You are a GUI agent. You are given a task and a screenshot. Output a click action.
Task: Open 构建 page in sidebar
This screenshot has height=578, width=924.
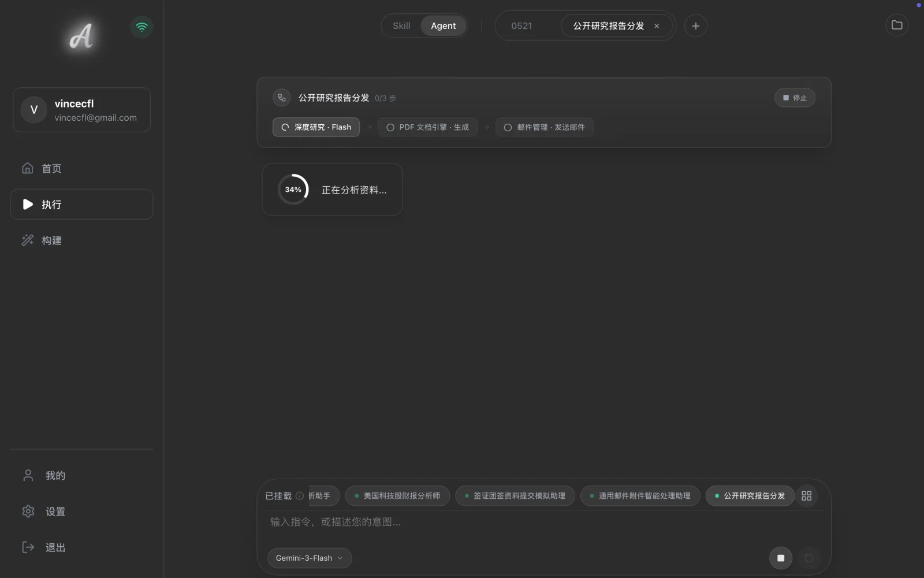81,240
